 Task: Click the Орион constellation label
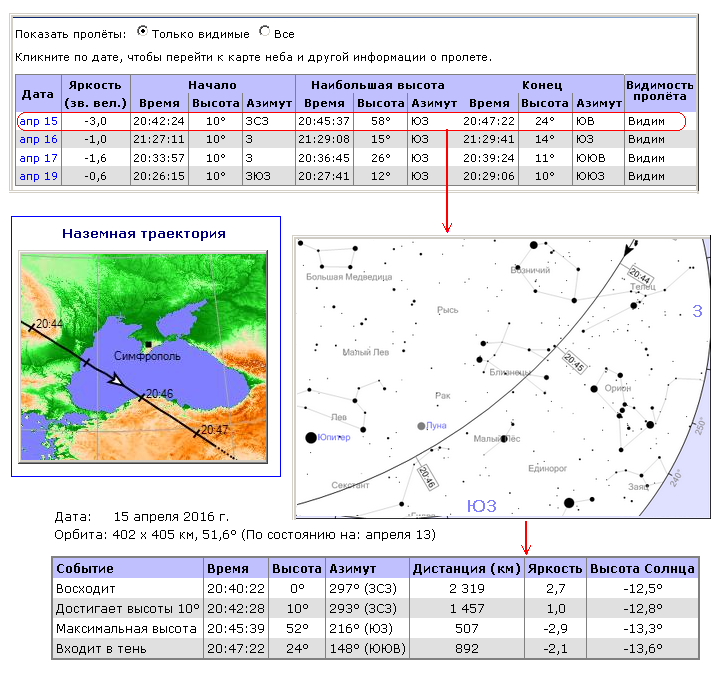pyautogui.click(x=618, y=388)
